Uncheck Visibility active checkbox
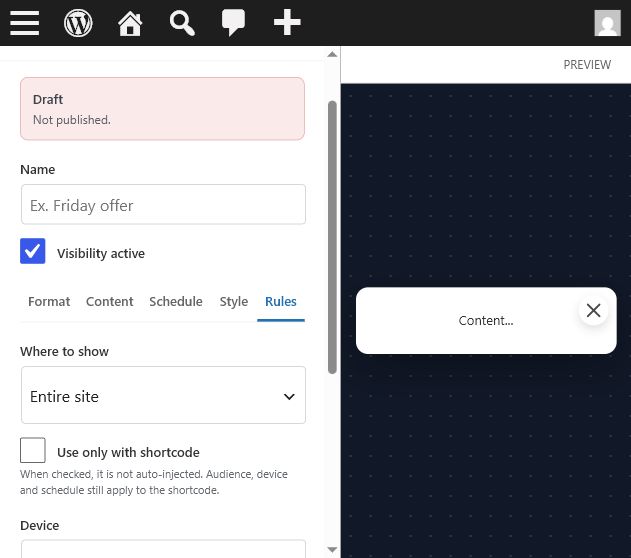 click(x=33, y=251)
